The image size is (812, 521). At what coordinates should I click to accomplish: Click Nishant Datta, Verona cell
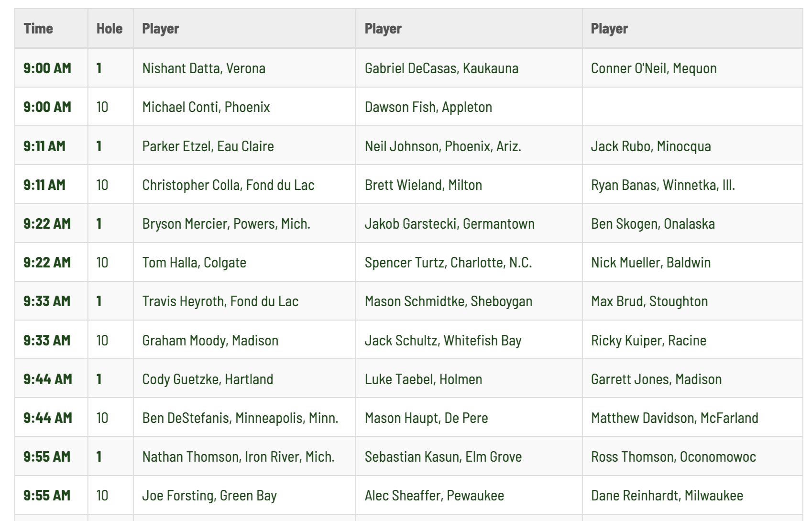click(x=204, y=68)
